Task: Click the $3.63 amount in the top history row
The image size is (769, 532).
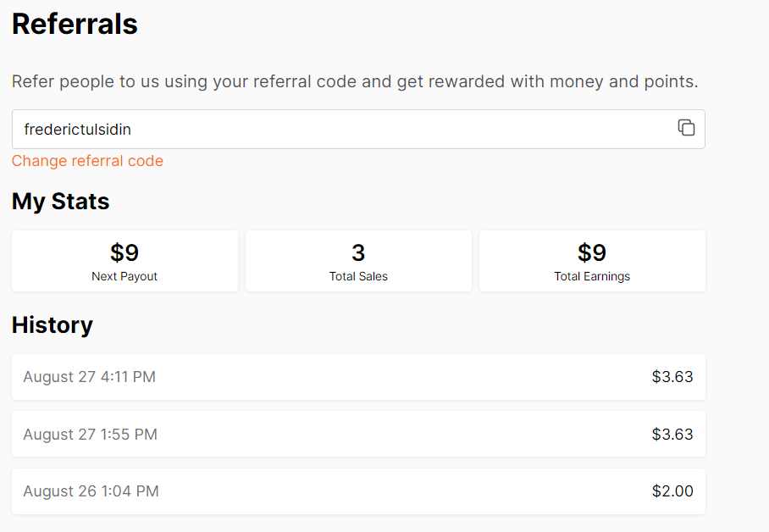Action: tap(672, 377)
